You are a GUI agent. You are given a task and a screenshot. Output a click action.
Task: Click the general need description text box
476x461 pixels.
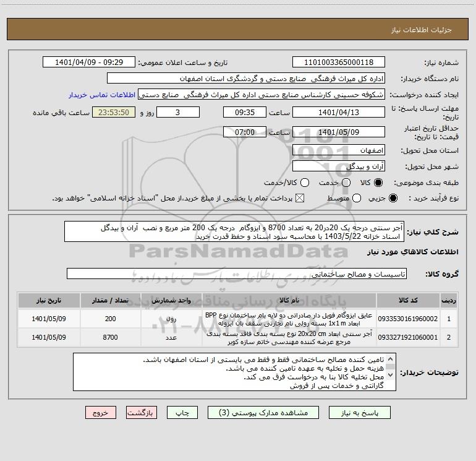[234, 231]
